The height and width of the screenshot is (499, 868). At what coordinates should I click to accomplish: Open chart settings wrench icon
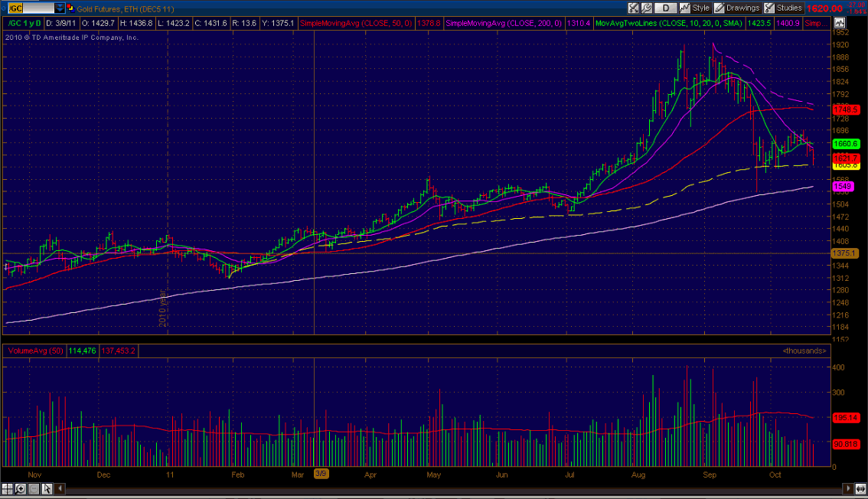click(647, 8)
